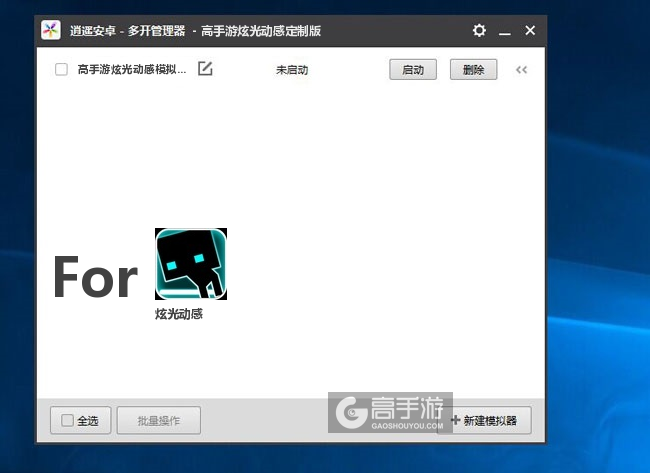Click the 高手游 watermark logo
Screen dimensions: 650x473
[x=390, y=412]
